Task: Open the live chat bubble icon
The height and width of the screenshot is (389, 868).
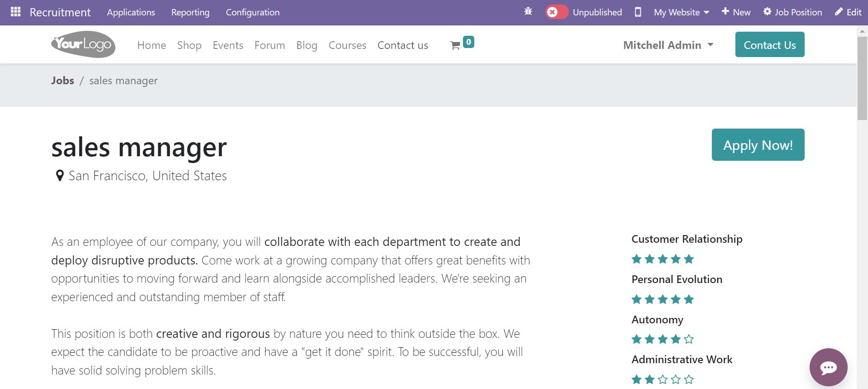Action: coord(829,367)
